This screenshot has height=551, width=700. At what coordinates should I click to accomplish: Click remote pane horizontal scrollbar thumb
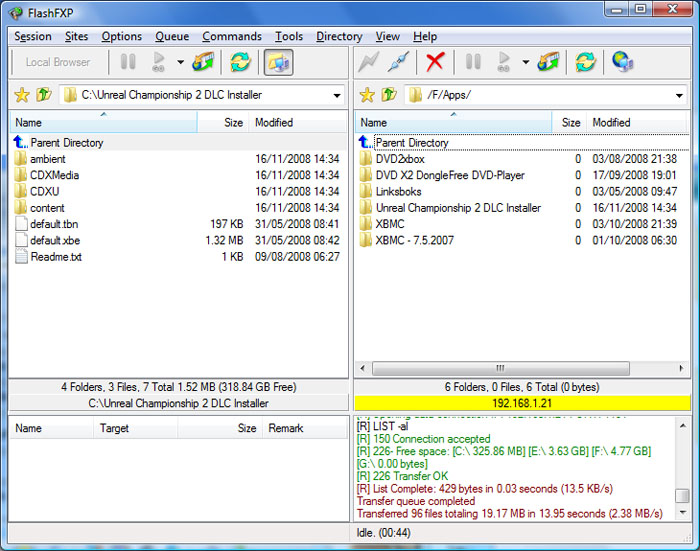[x=500, y=368]
